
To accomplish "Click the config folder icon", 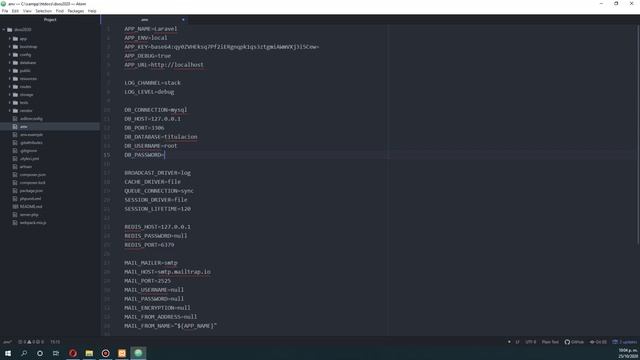I will (x=15, y=55).
